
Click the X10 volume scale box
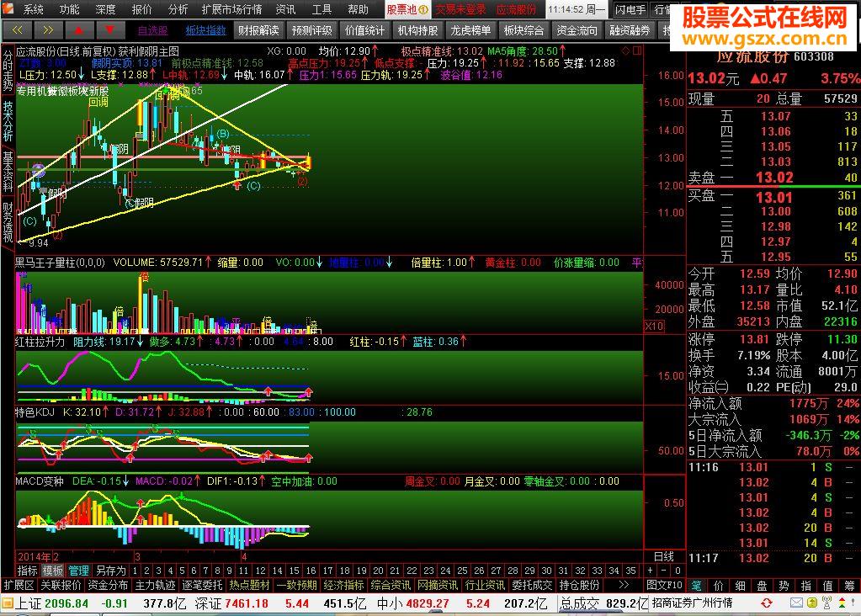[654, 327]
